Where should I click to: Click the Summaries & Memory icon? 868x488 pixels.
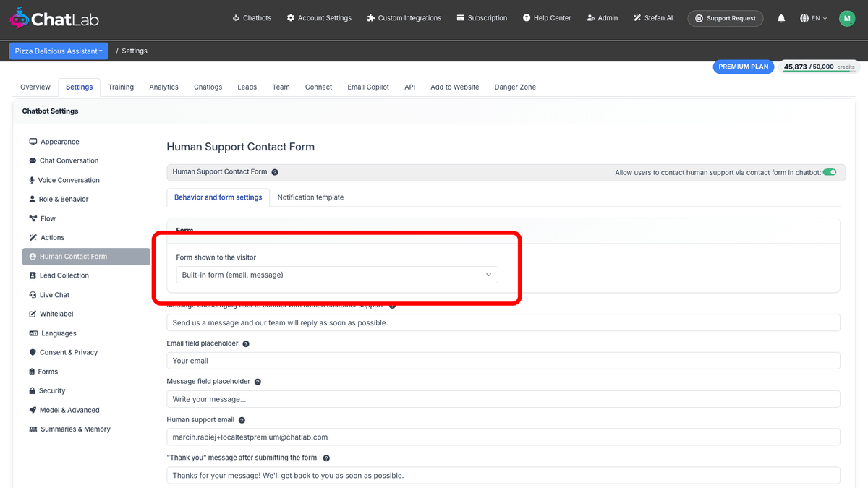coord(33,429)
